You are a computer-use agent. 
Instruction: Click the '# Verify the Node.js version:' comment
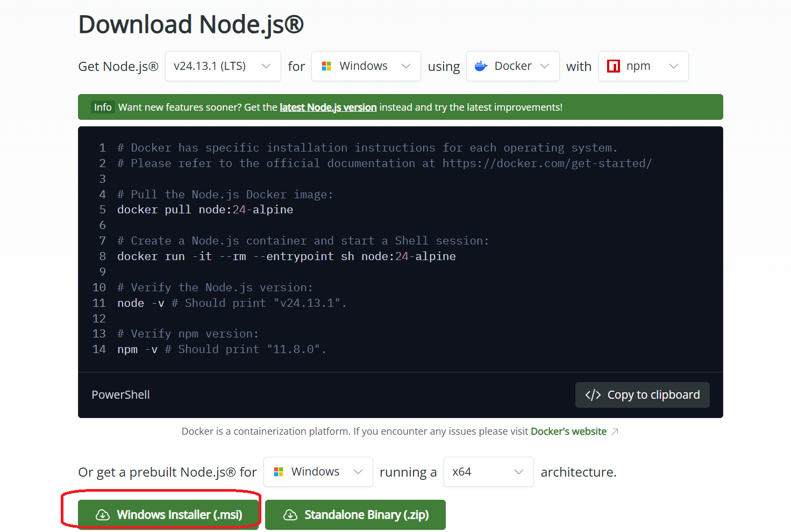tap(215, 287)
